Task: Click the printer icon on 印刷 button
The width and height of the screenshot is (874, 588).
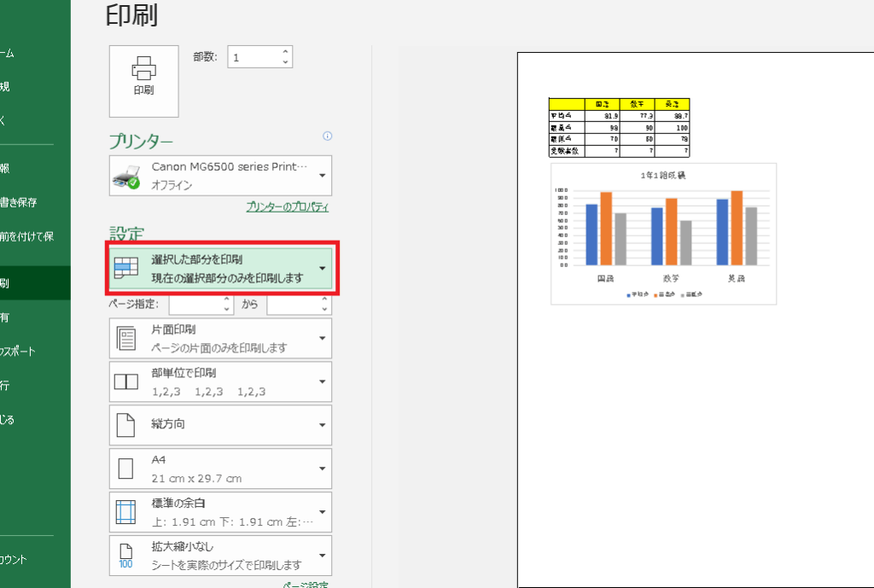Action: [x=143, y=68]
